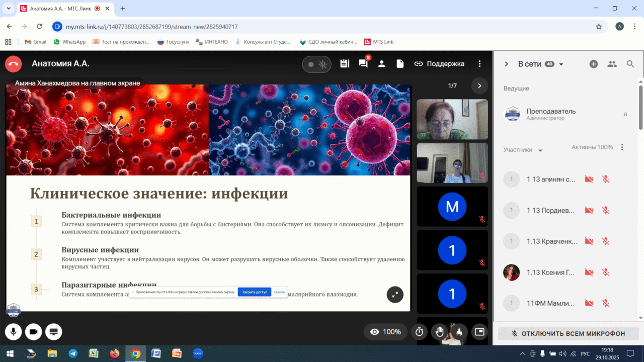Open the chat with 8 unread messages

coord(363,64)
